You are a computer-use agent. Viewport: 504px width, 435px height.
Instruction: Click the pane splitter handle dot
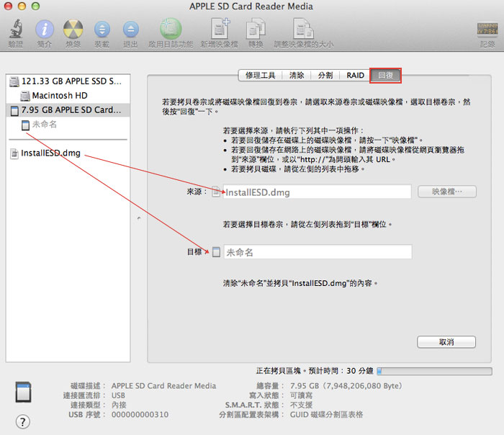click(x=139, y=218)
